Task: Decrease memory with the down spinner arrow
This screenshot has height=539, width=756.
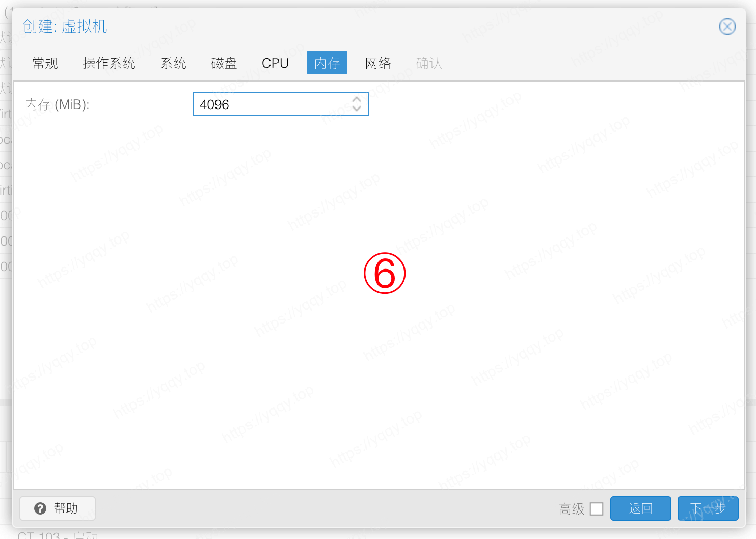Action: [x=357, y=109]
